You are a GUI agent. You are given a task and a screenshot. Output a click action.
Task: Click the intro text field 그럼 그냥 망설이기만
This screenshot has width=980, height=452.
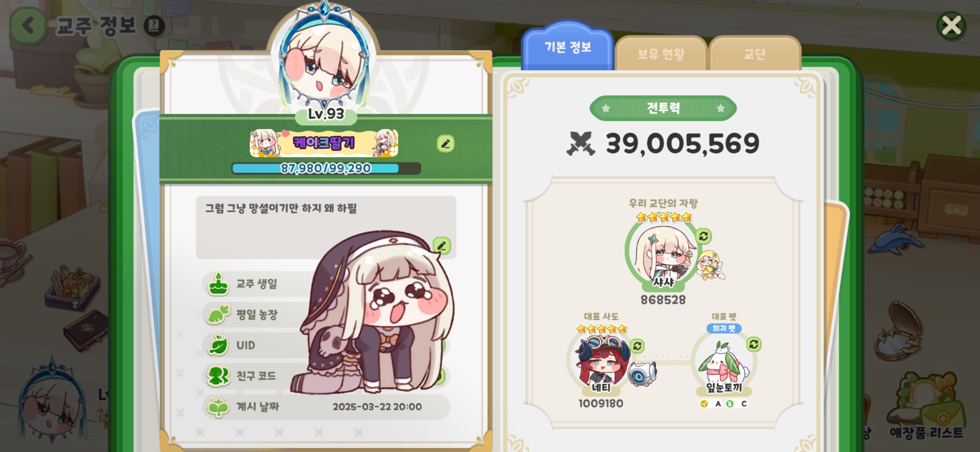(326, 227)
